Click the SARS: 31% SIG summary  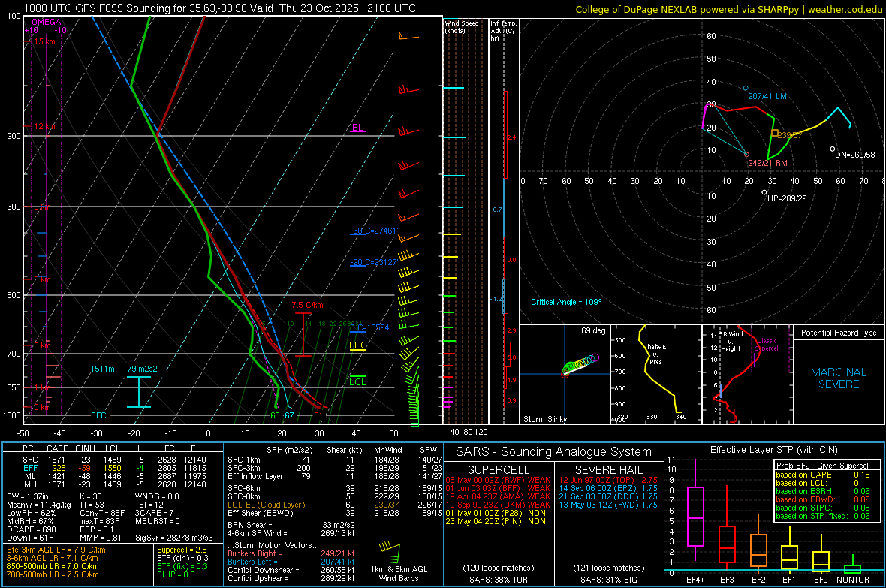[x=608, y=580]
